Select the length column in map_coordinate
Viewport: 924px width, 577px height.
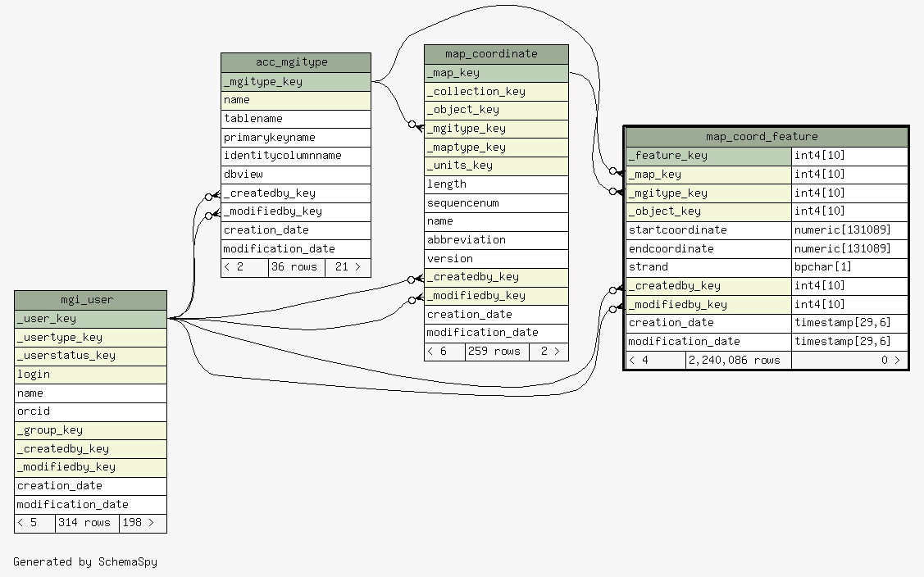coord(496,184)
